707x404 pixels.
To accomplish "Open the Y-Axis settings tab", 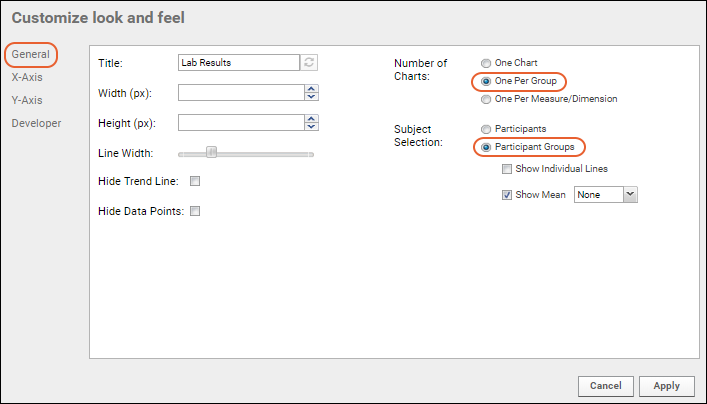I will click(27, 100).
